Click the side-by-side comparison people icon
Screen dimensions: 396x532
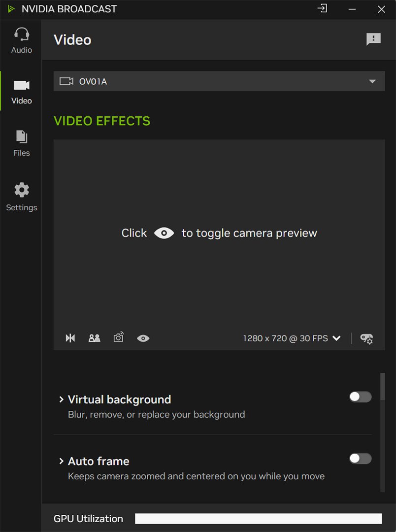point(95,338)
